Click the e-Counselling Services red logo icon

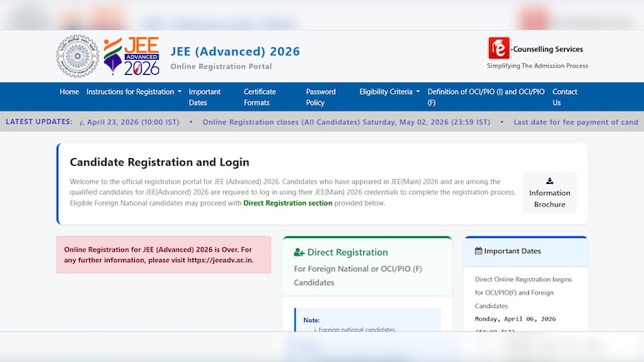[498, 48]
